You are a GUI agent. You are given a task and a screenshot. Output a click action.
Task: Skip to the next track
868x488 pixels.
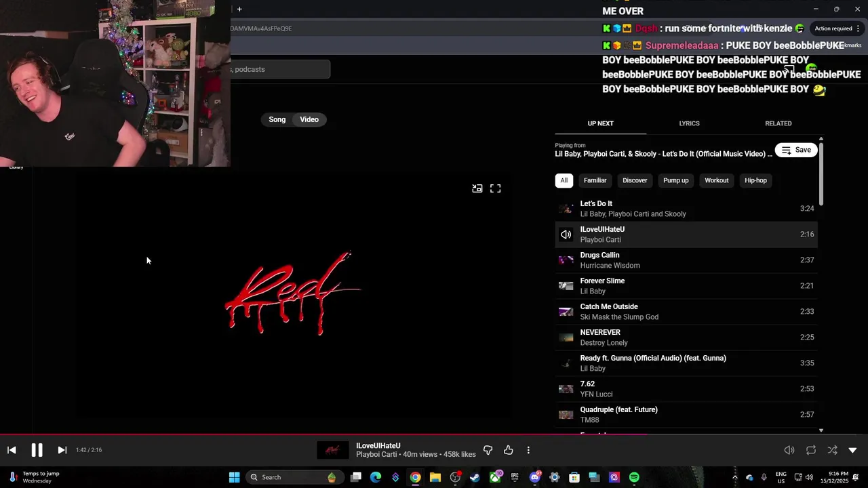tap(62, 450)
